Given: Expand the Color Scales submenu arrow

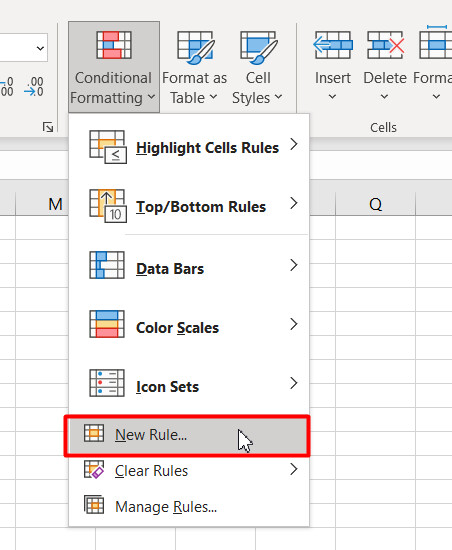Looking at the screenshot, I should tap(294, 324).
